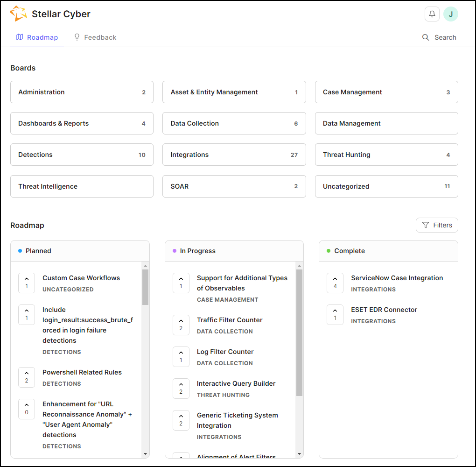
Task: Open the Detections board
Action: [x=82, y=155]
